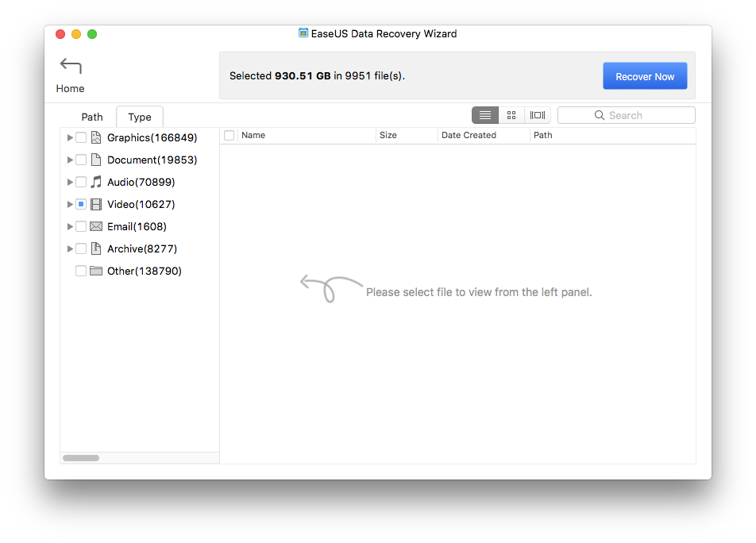
Task: Sort by Path column header
Action: [x=613, y=136]
